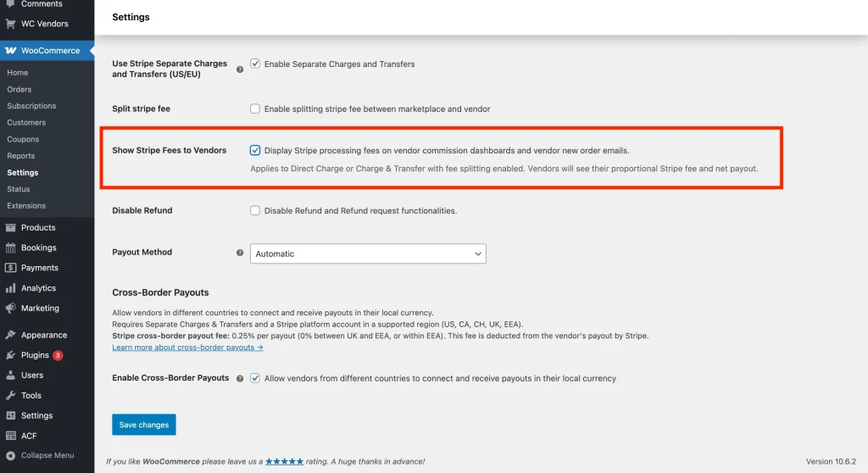This screenshot has height=473, width=868.
Task: Open Extensions submenu item
Action: click(26, 205)
